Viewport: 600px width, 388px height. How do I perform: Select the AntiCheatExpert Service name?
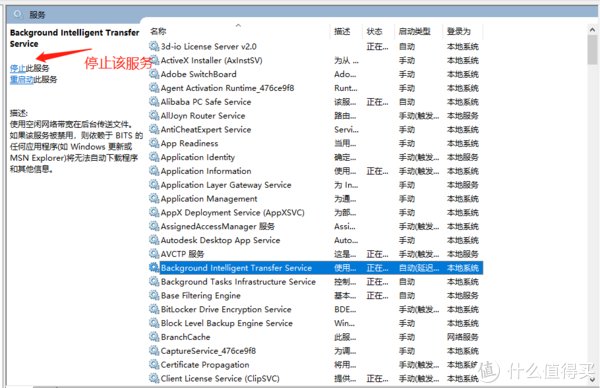tap(206, 129)
